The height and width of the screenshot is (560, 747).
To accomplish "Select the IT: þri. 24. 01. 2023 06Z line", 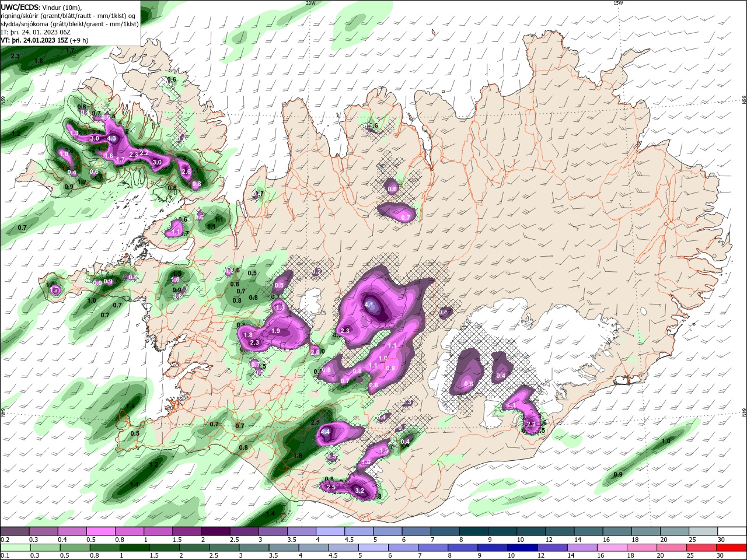I will [x=36, y=32].
